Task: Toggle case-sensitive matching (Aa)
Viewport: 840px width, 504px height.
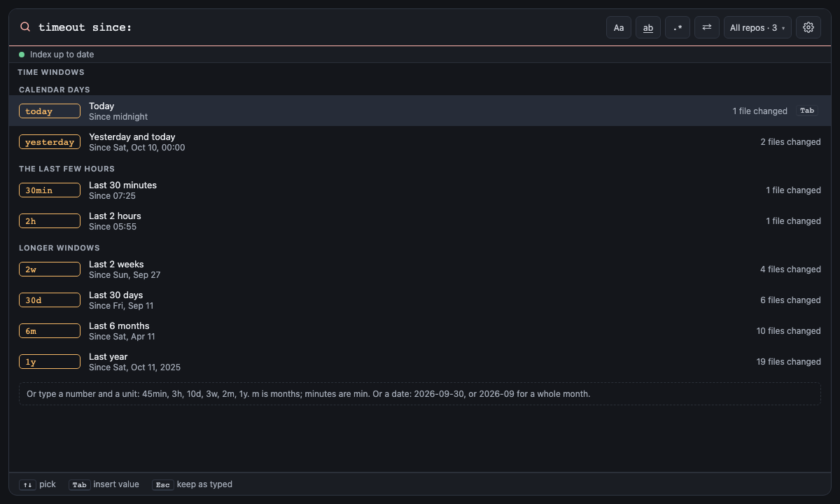Action: click(619, 27)
